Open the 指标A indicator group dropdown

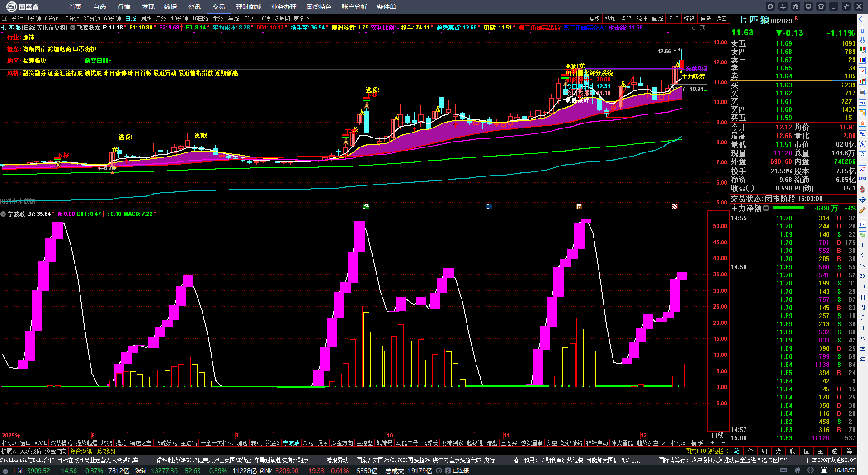coord(9,443)
